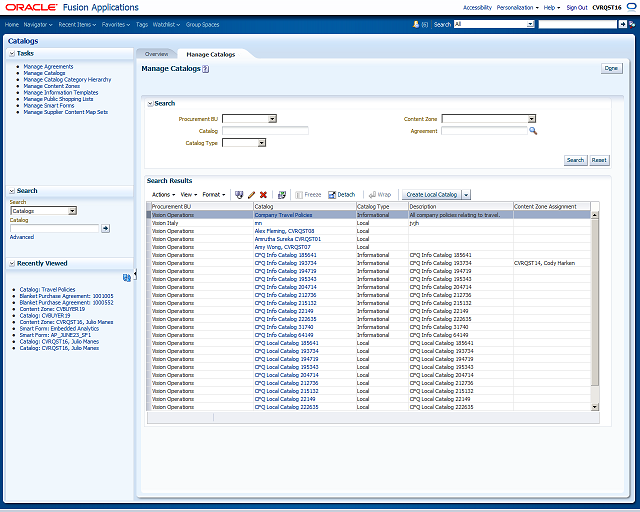Click the results table scroll up arrow
This screenshot has width=640, height=512.
[594, 215]
